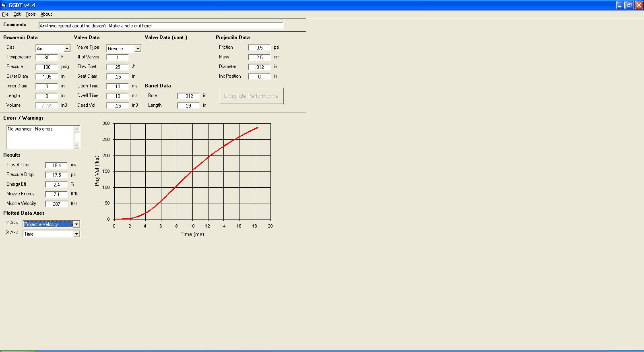Click the reservoir Pressure input field
This screenshot has height=352, width=644.
47,67
